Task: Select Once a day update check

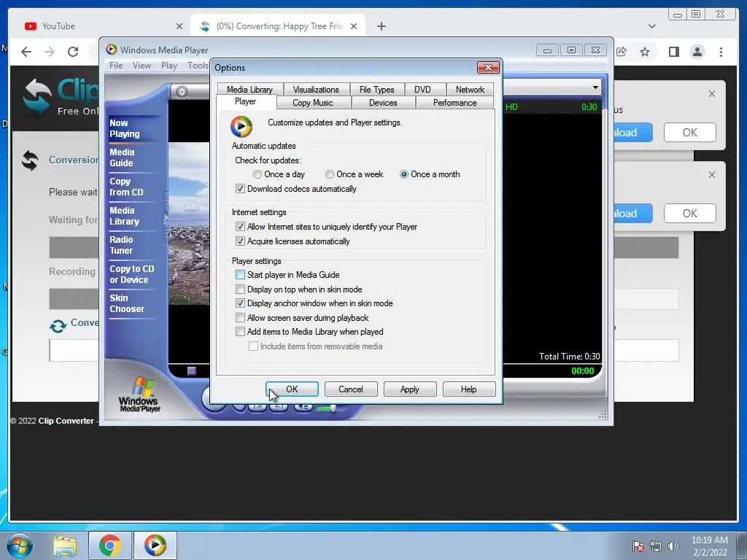Action: [258, 174]
